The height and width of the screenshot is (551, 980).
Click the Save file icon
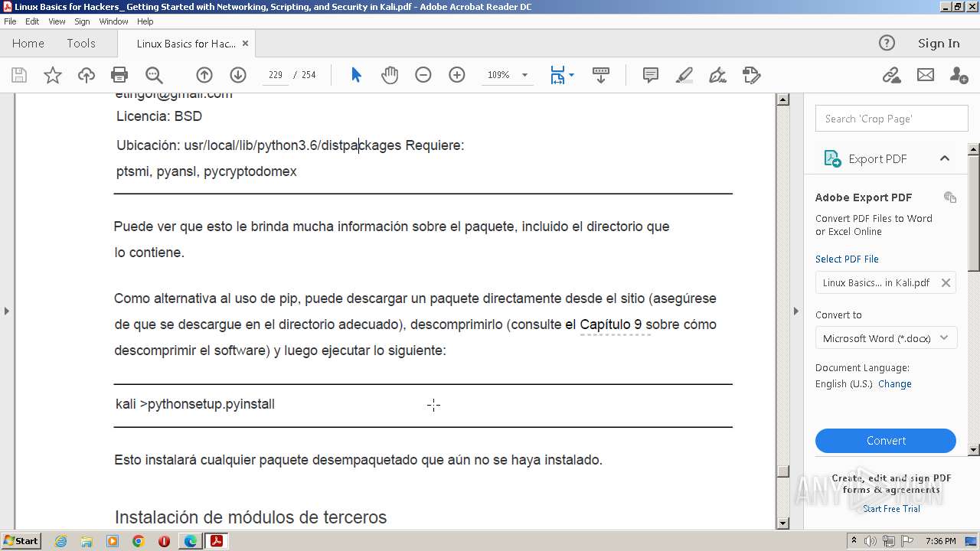pyautogui.click(x=19, y=75)
